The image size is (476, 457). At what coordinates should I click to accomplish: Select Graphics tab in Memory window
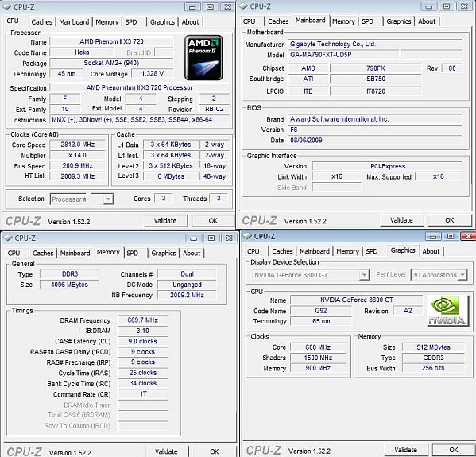click(164, 254)
